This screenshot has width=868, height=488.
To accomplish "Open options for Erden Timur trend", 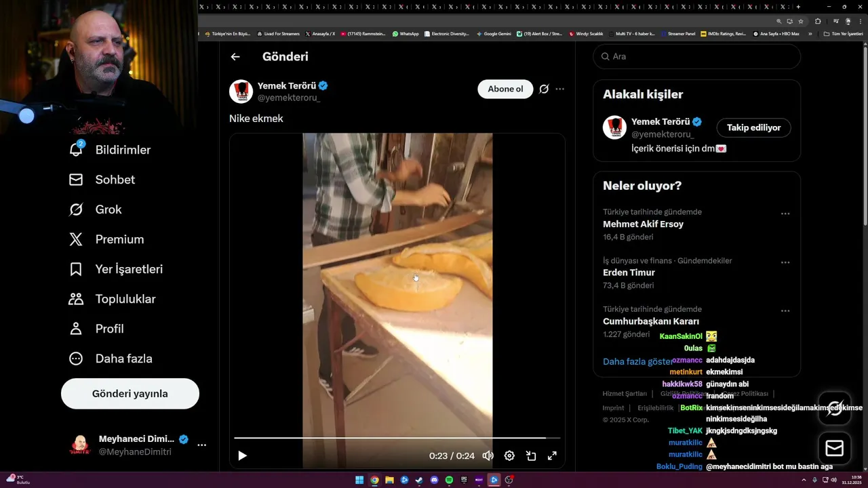I will pos(785,262).
